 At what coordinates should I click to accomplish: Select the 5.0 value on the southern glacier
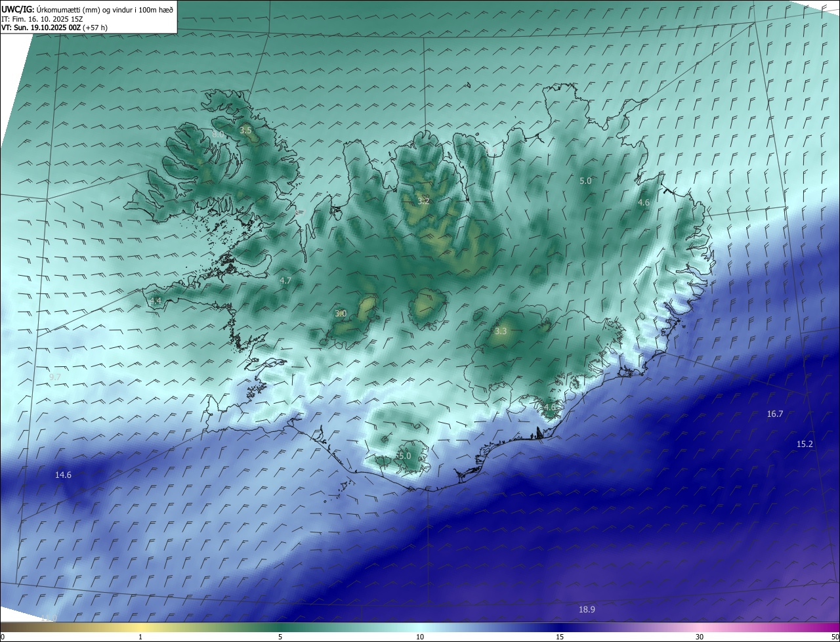(404, 456)
